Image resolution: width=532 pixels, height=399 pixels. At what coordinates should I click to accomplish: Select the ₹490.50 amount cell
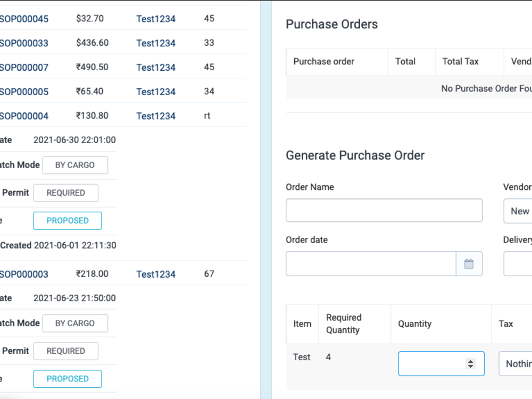point(92,67)
